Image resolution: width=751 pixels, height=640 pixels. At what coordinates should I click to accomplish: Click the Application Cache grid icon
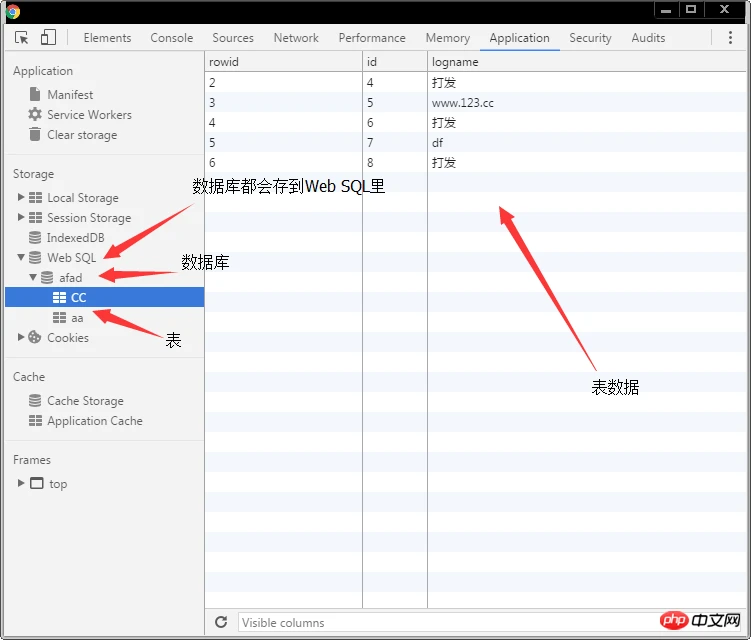coord(35,421)
